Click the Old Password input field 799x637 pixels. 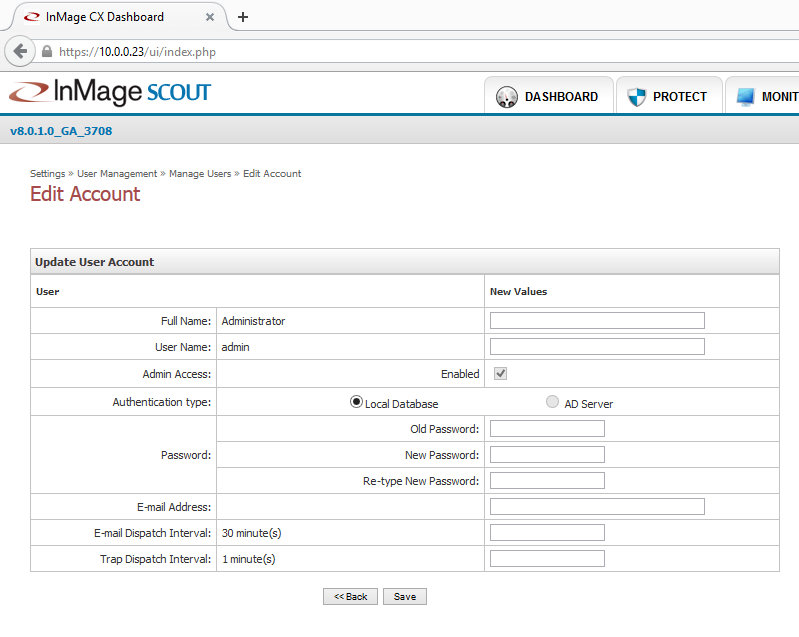(547, 429)
